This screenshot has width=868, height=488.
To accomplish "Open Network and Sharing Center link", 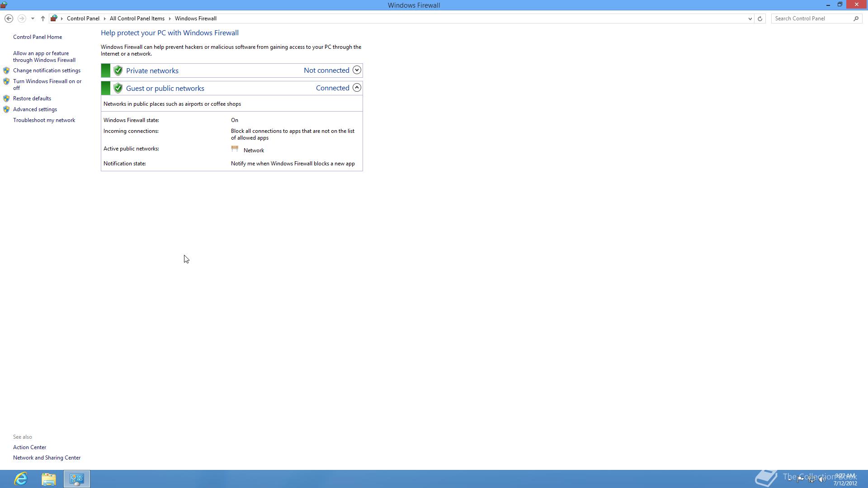I will pyautogui.click(x=47, y=458).
